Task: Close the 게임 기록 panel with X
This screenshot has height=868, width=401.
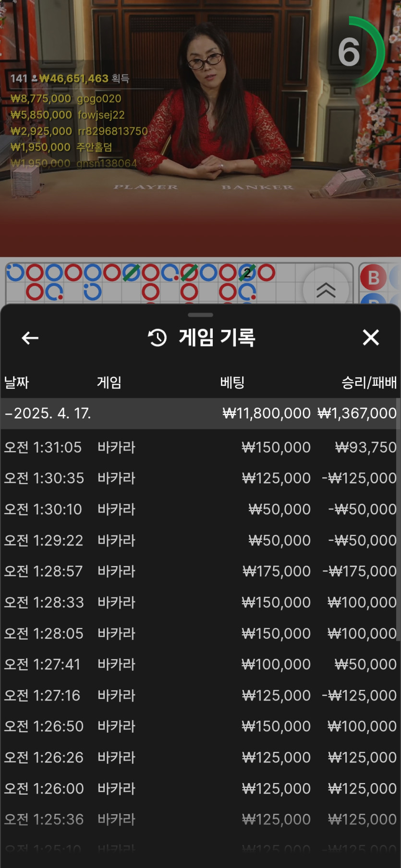Action: click(x=371, y=337)
